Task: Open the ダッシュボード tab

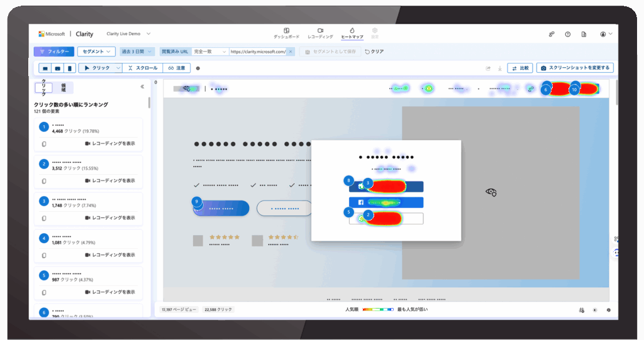Action: [286, 33]
